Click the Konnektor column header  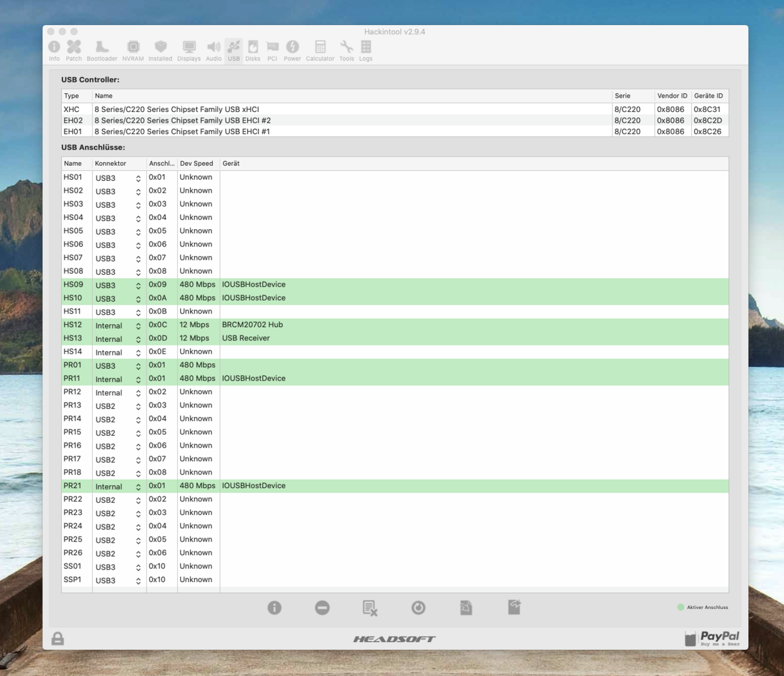(120, 163)
